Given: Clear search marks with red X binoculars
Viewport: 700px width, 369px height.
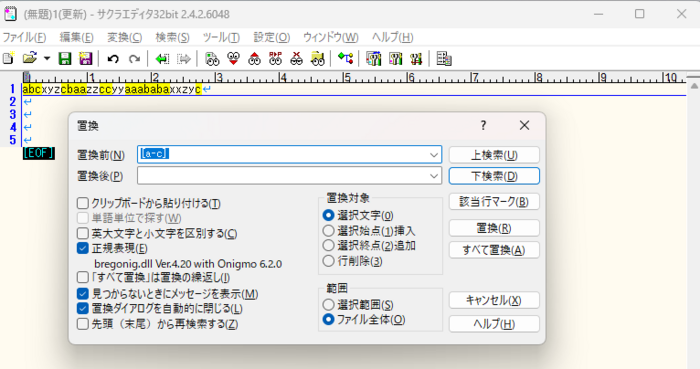Looking at the screenshot, I should [x=296, y=58].
